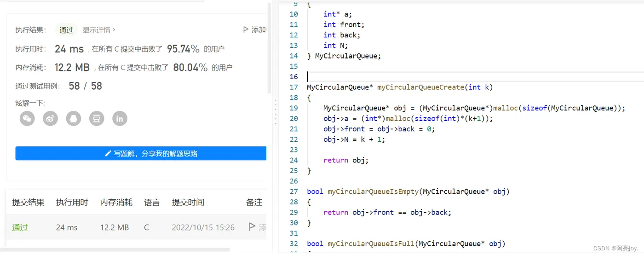Screen dimensions: 644x255
Task: Click line number 27 in editor gutter
Action: coord(294,191)
